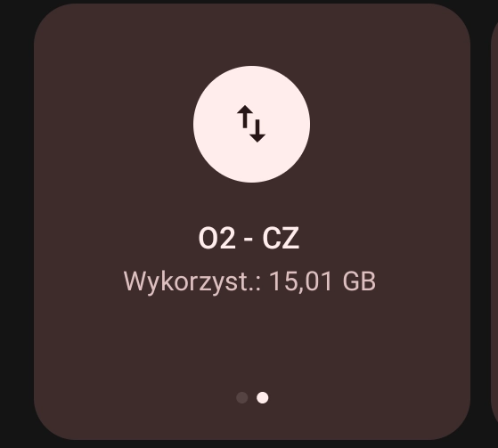The height and width of the screenshot is (448, 498).
Task: Switch to the previous tile page dot
Action: tap(242, 397)
